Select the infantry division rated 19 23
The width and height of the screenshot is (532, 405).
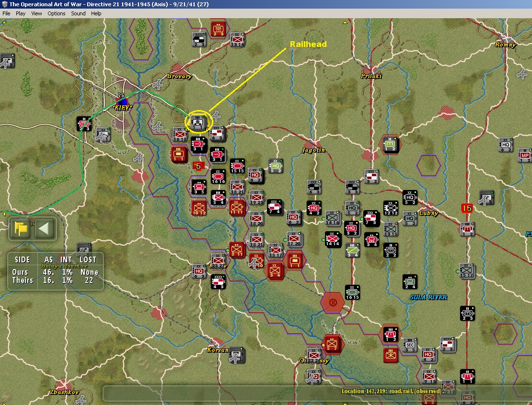pos(257,198)
